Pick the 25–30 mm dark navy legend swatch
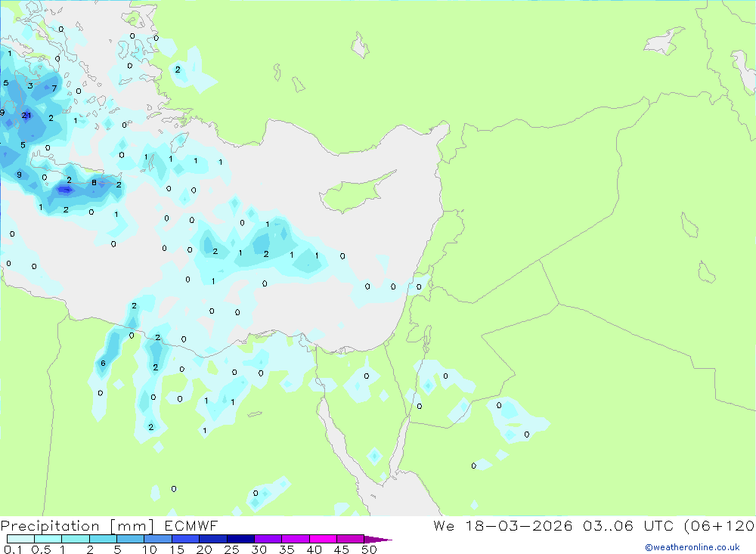This screenshot has width=756, height=554. click(240, 539)
